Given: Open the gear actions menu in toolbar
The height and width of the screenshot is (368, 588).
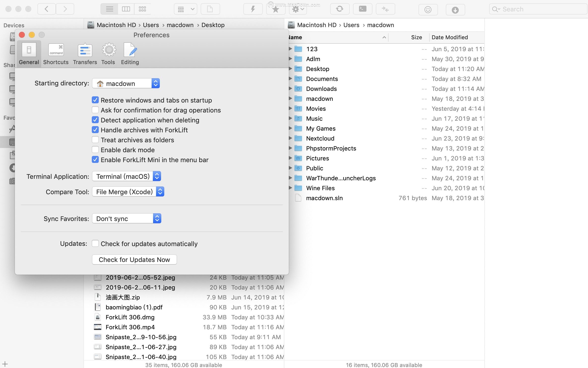Looking at the screenshot, I should [298, 9].
